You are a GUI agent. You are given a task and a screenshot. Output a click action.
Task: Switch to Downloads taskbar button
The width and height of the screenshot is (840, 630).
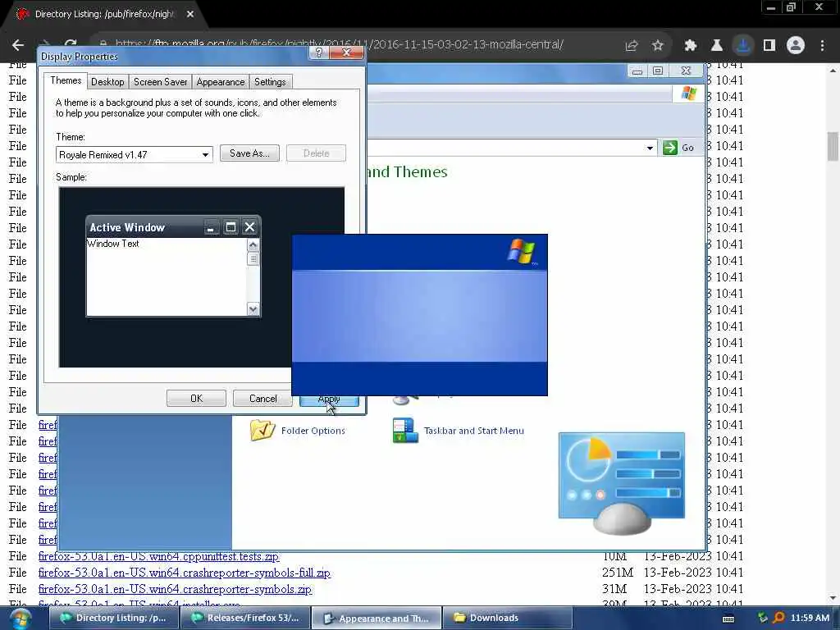507,618
